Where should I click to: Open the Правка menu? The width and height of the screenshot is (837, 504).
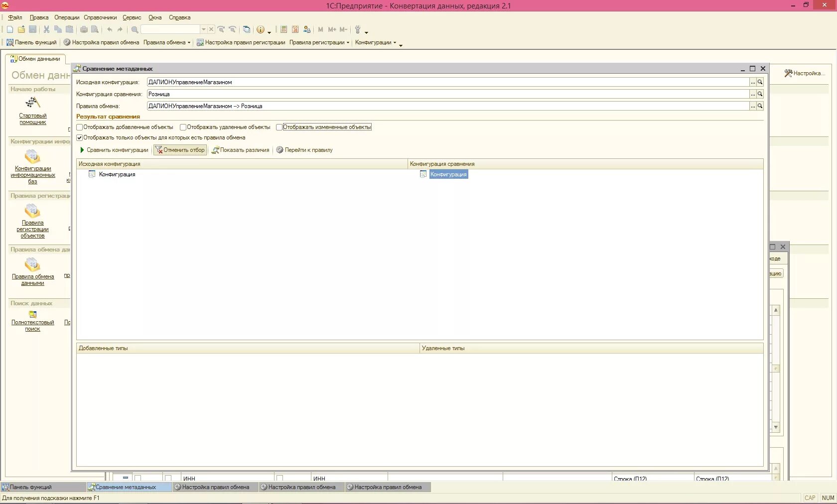coord(39,17)
